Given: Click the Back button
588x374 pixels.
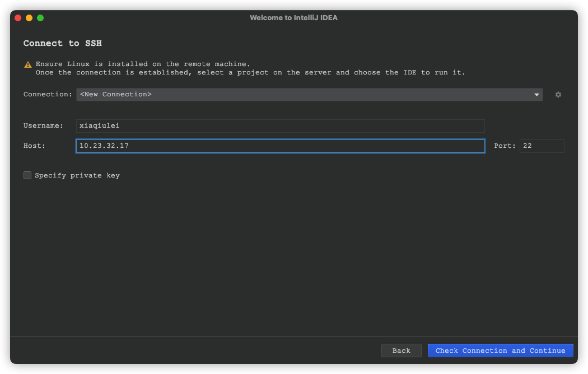Looking at the screenshot, I should point(402,350).
